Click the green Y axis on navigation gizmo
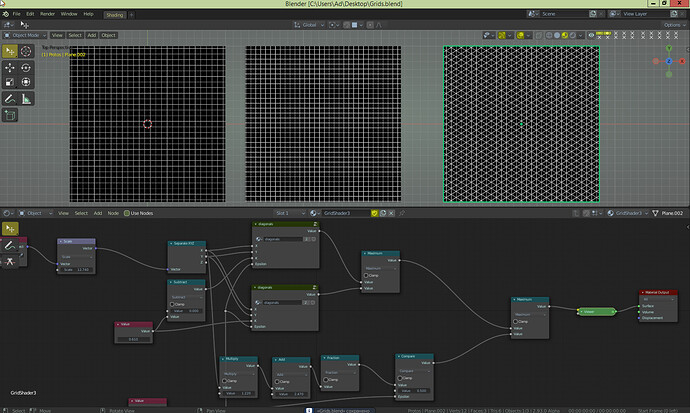This screenshot has height=413, width=690. [669, 48]
